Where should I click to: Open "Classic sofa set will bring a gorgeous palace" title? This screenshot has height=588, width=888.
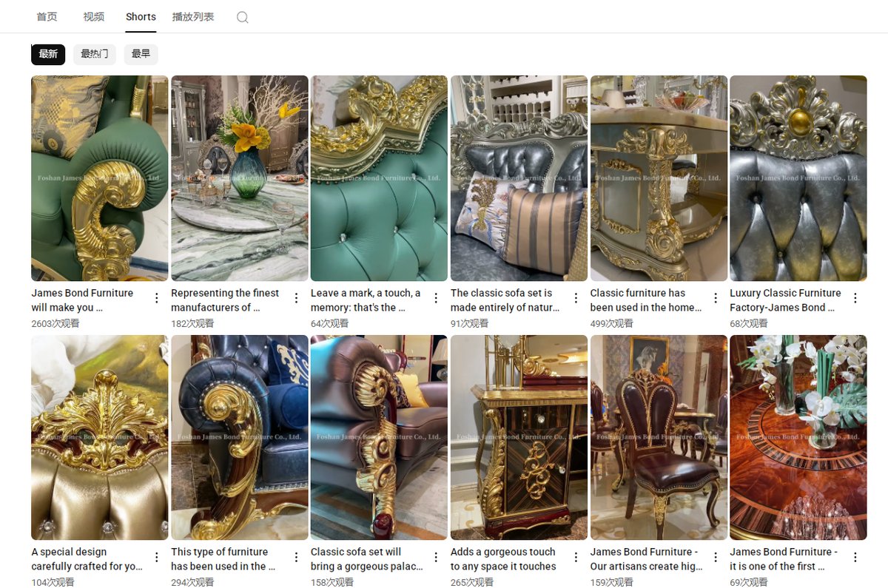click(367, 559)
